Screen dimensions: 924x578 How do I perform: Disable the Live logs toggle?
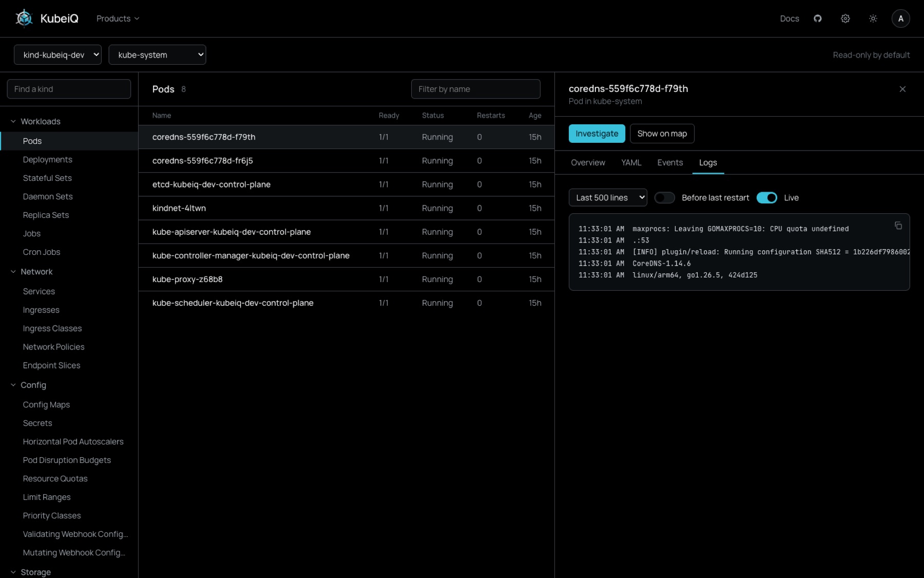pos(767,198)
